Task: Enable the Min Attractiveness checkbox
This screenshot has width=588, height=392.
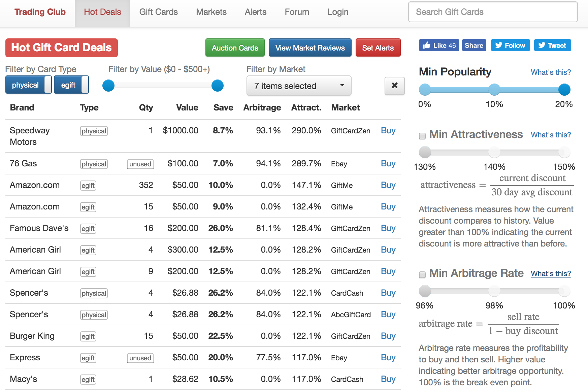Action: click(422, 136)
